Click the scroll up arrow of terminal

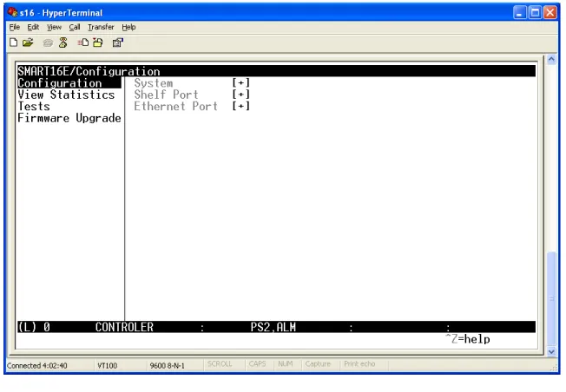(551, 59)
